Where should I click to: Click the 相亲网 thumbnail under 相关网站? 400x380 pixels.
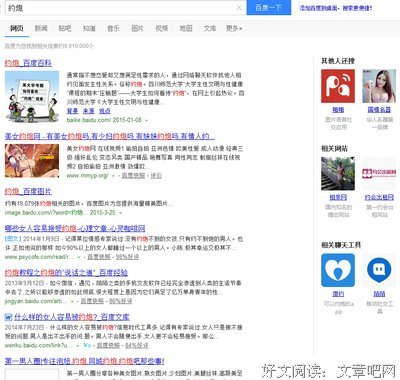(338, 174)
